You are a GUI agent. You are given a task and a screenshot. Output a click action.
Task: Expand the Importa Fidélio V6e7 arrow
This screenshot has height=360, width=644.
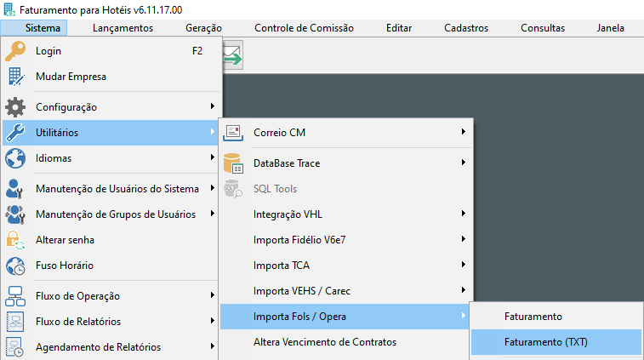pyautogui.click(x=464, y=239)
